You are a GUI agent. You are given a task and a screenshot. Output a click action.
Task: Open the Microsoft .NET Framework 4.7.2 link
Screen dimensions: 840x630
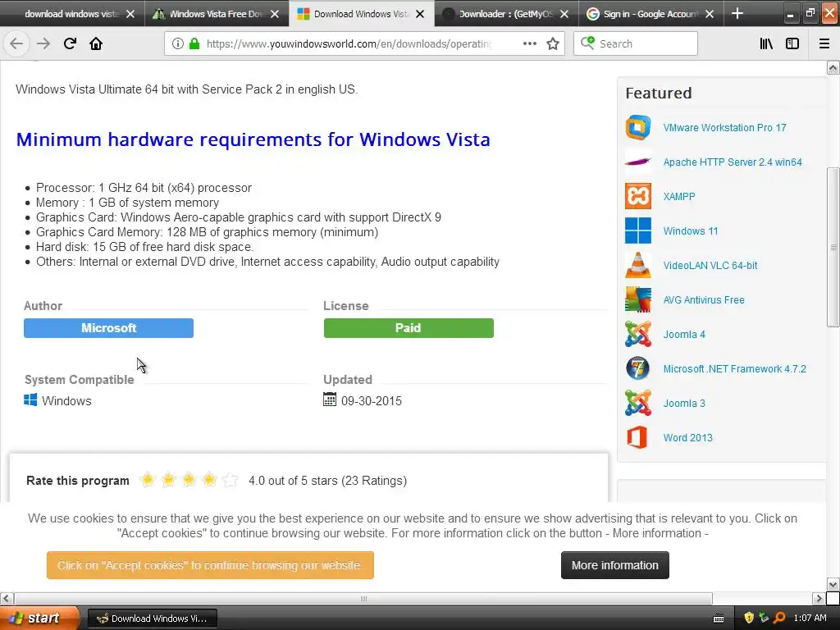(x=734, y=368)
